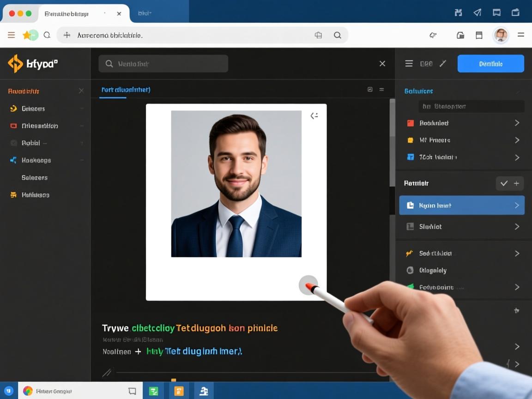Viewport: 532px width, 399px height.
Task: Click the pencil edit icon in right panel header
Action: tap(443, 64)
